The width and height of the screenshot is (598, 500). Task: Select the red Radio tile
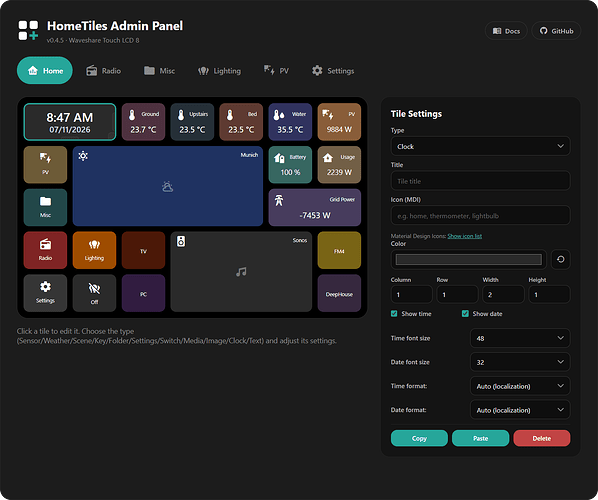click(x=45, y=250)
